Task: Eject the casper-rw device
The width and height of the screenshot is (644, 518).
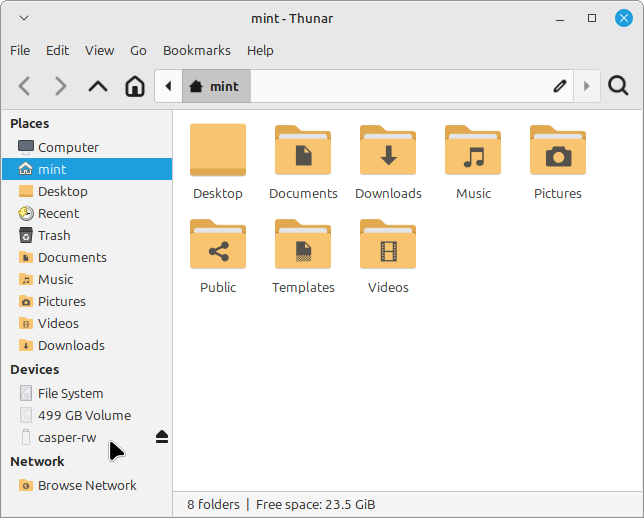Action: [x=162, y=437]
